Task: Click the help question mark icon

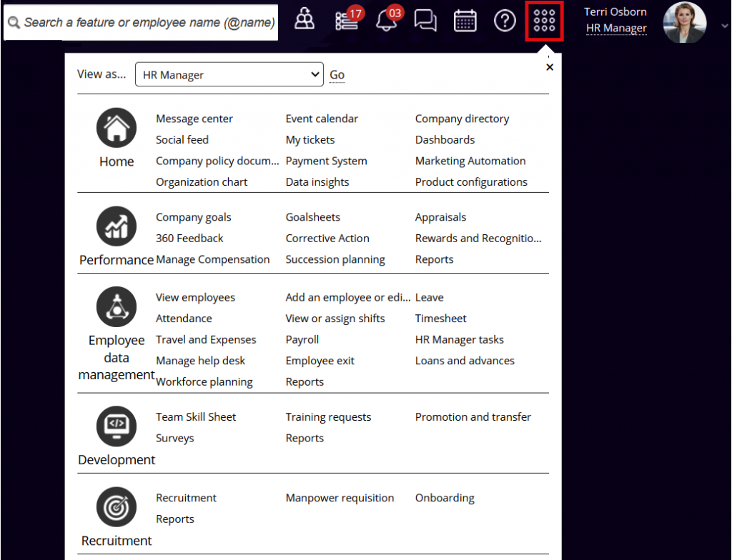Action: coord(505,21)
